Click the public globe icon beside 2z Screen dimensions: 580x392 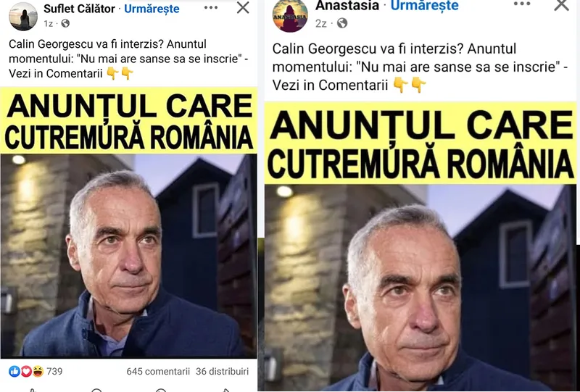(342, 23)
